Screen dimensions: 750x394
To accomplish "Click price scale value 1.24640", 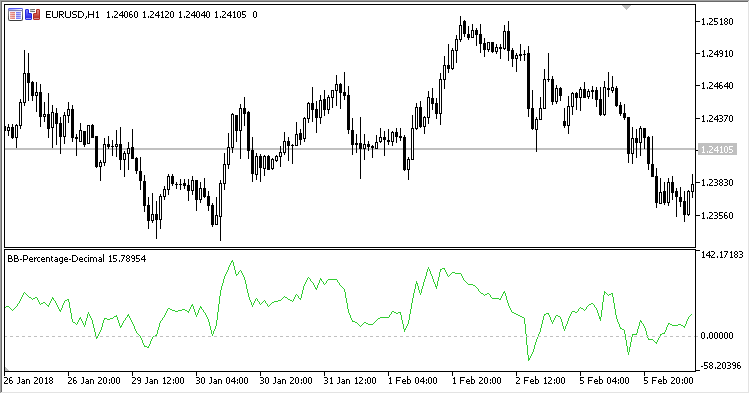I will [x=717, y=86].
